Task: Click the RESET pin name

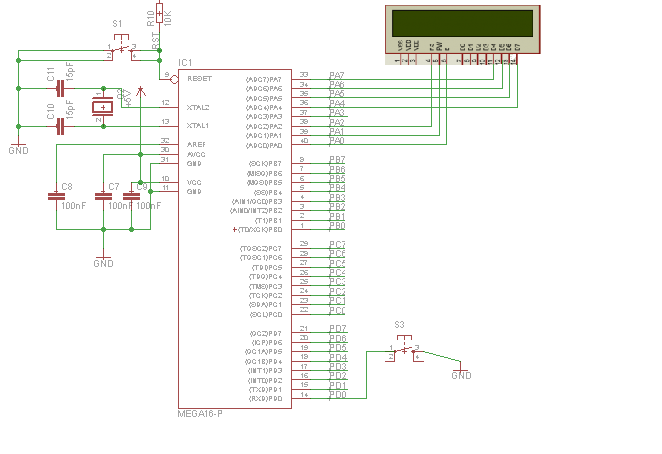Action: tap(199, 79)
